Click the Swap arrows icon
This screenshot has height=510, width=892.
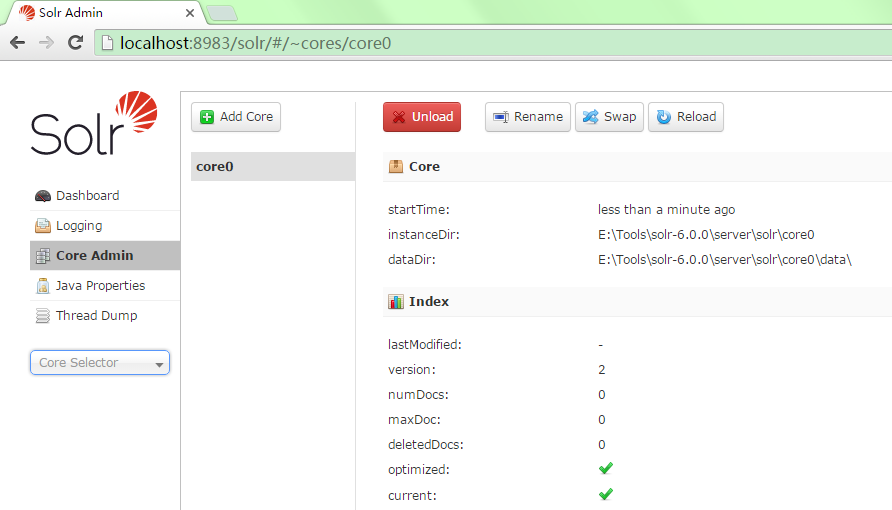[590, 117]
